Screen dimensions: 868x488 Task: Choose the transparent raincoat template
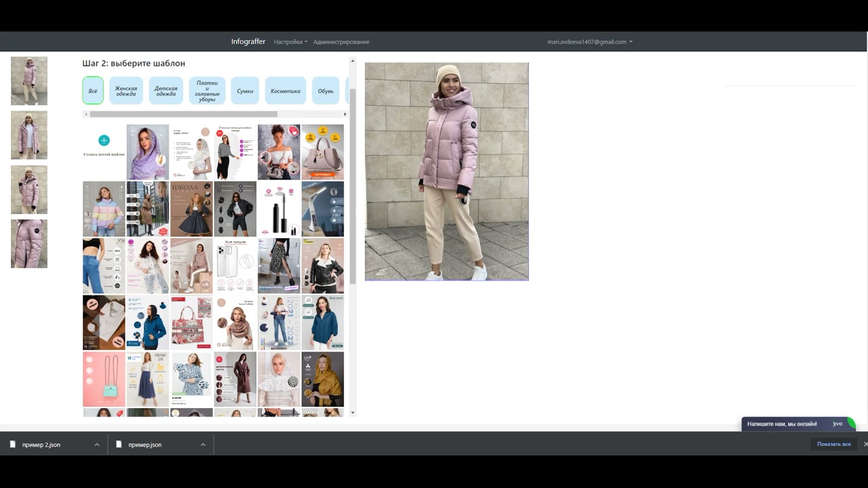pyautogui.click(x=148, y=266)
